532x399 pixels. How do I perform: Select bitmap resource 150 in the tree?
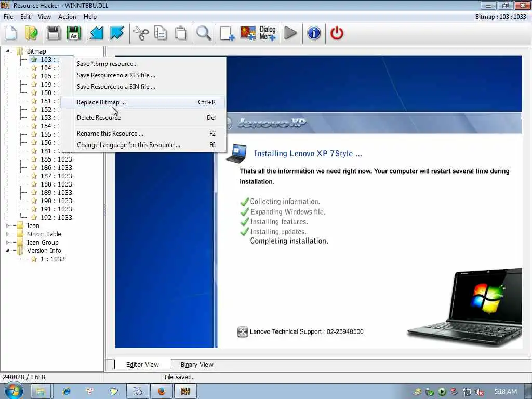click(47, 93)
